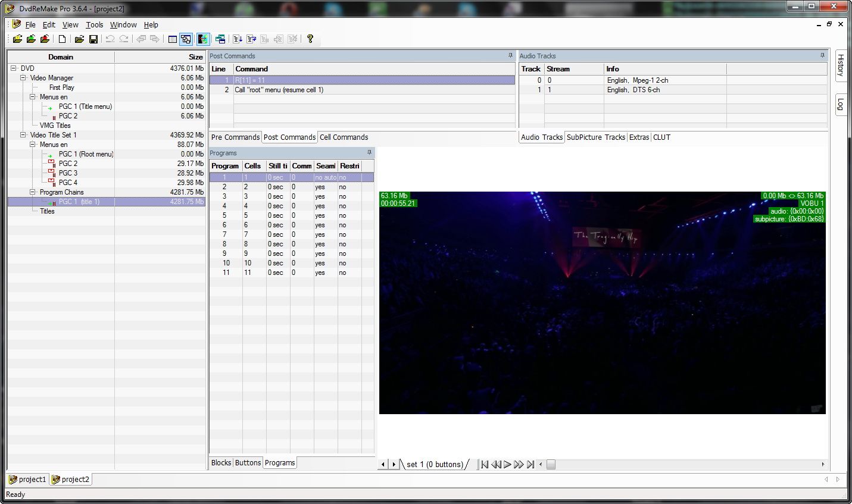Click the New blank document icon

[x=62, y=39]
